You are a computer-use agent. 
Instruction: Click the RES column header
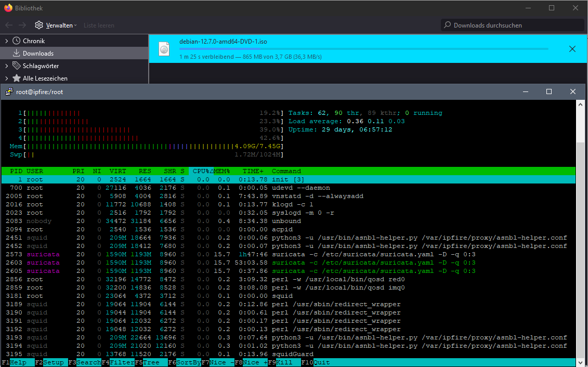[145, 171]
